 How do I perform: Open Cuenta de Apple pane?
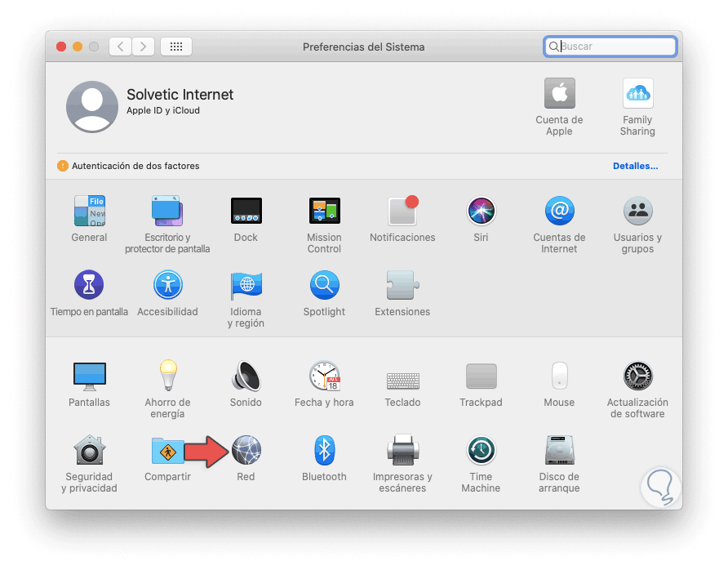[x=559, y=93]
